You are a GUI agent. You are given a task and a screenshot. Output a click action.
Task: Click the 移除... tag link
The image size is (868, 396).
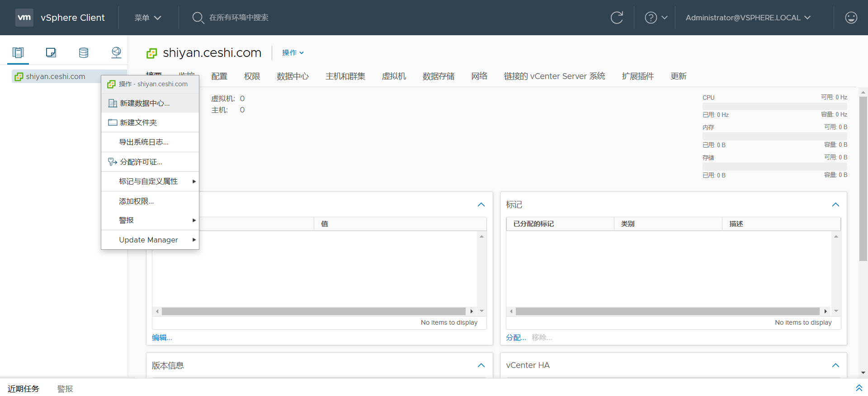(542, 338)
